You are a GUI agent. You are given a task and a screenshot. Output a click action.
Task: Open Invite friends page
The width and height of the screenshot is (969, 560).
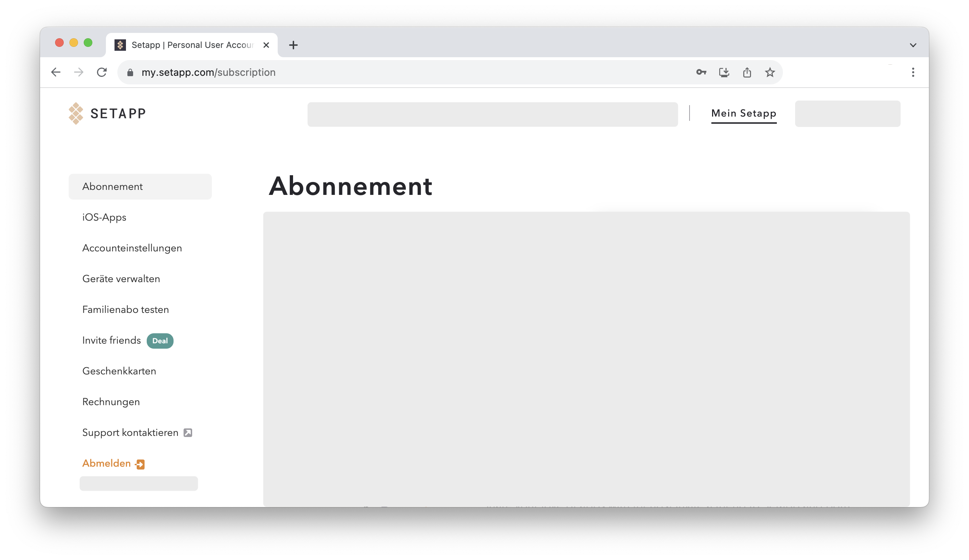[112, 340]
